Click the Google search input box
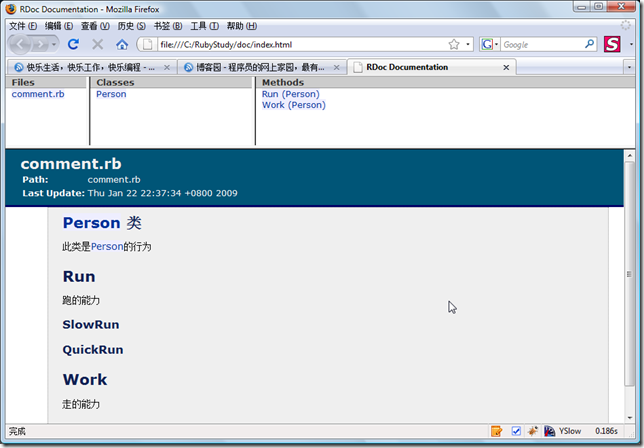644x448 pixels. click(x=542, y=44)
